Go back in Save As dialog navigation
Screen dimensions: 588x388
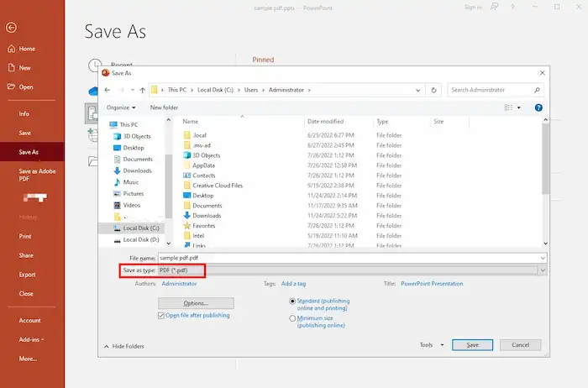(108, 90)
